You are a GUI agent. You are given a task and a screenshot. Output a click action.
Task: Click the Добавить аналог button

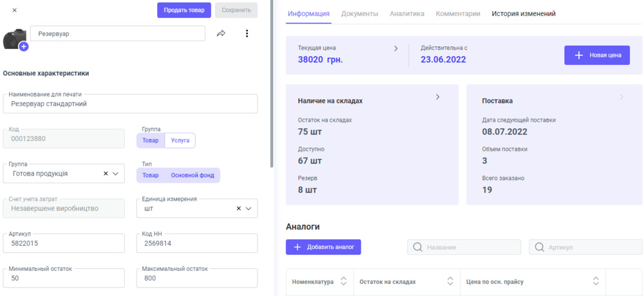pos(323,247)
